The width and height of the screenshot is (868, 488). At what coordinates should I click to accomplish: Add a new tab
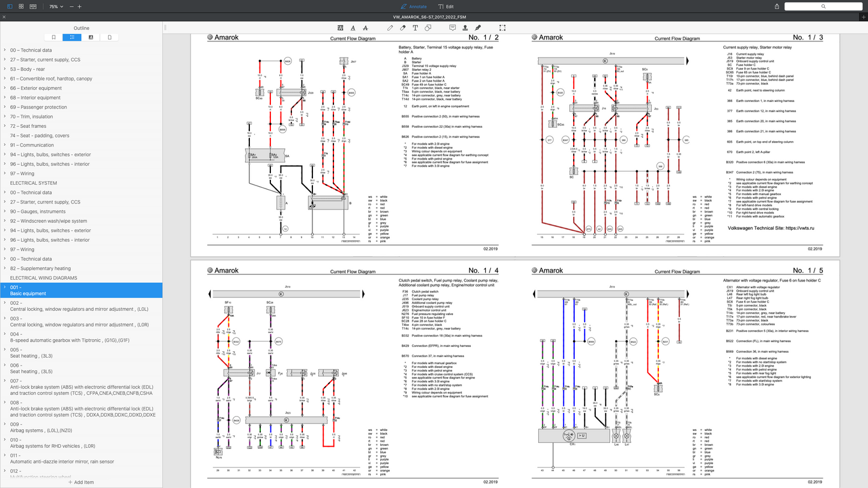pyautogui.click(x=863, y=17)
